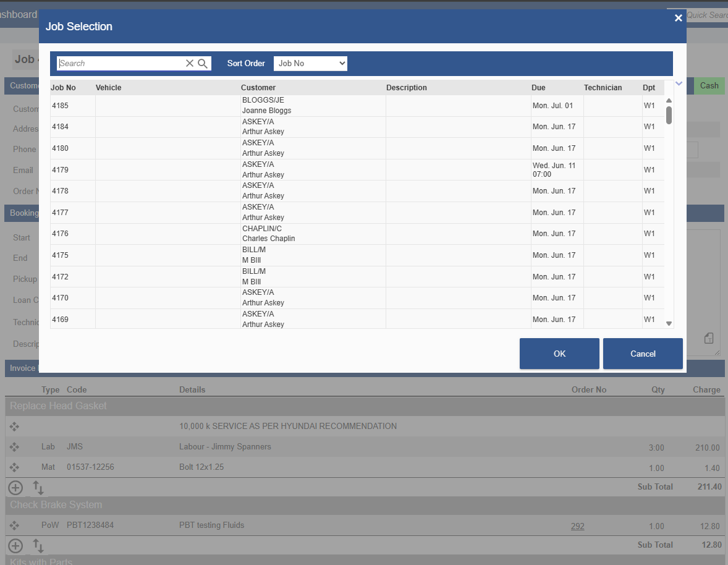Viewport: 728px width, 565px height.
Task: Select job 4176 for Charles Chaplin
Action: point(357,234)
